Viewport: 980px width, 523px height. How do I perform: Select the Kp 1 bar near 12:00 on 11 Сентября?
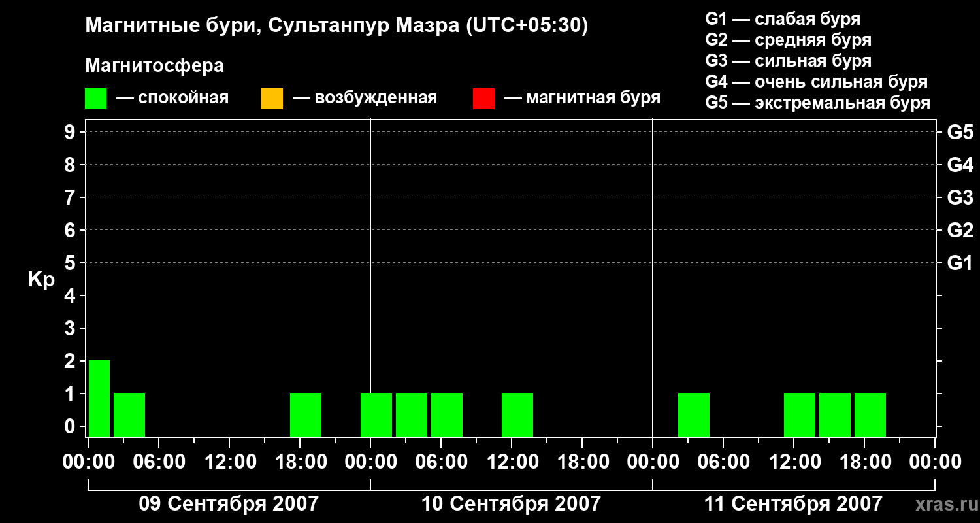point(800,414)
